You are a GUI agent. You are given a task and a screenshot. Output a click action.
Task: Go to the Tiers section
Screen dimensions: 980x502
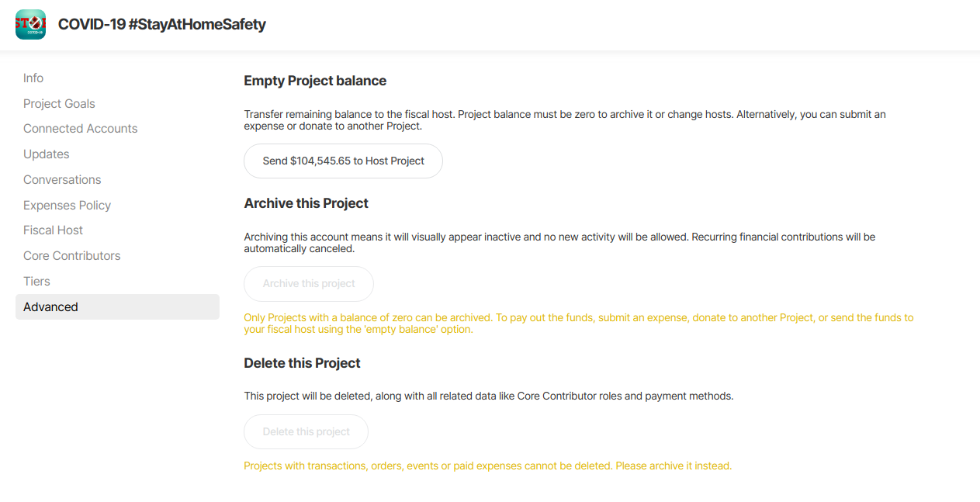pyautogui.click(x=36, y=282)
